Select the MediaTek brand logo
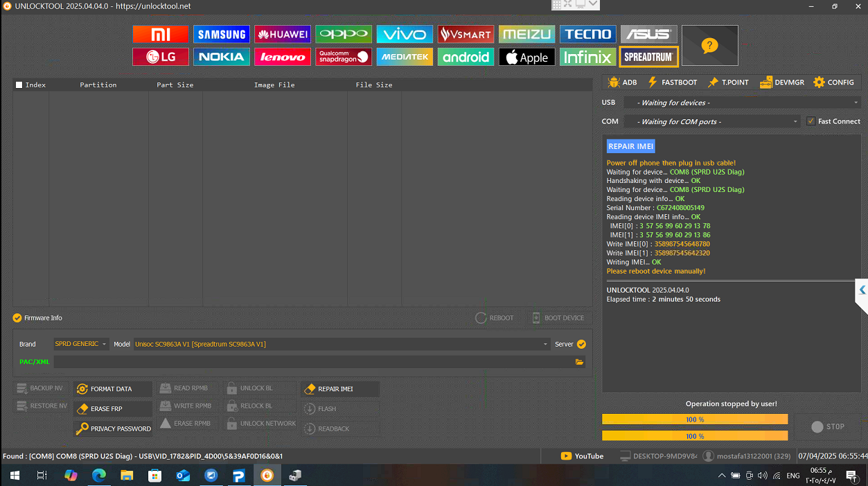This screenshot has width=868, height=486. (405, 57)
